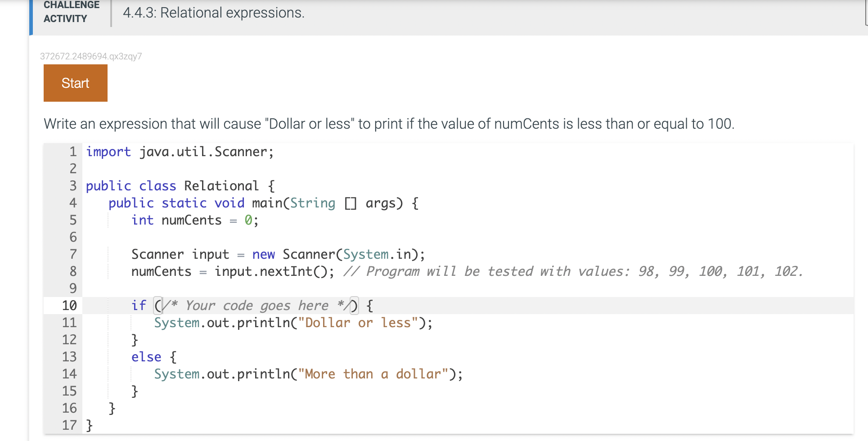This screenshot has height=441, width=868.
Task: Click the Scanner input declaration line
Action: point(278,254)
